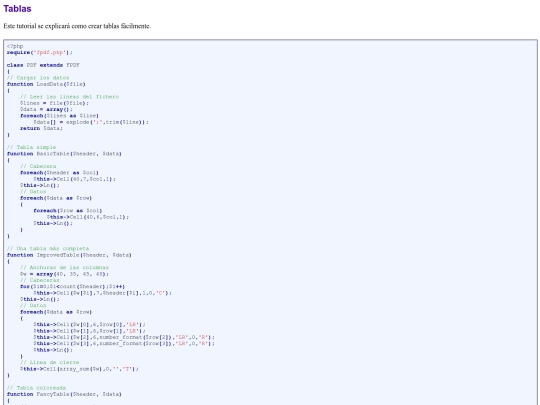Click the comment '// Línea de cierre'
The height and width of the screenshot is (405, 540).
50,362
